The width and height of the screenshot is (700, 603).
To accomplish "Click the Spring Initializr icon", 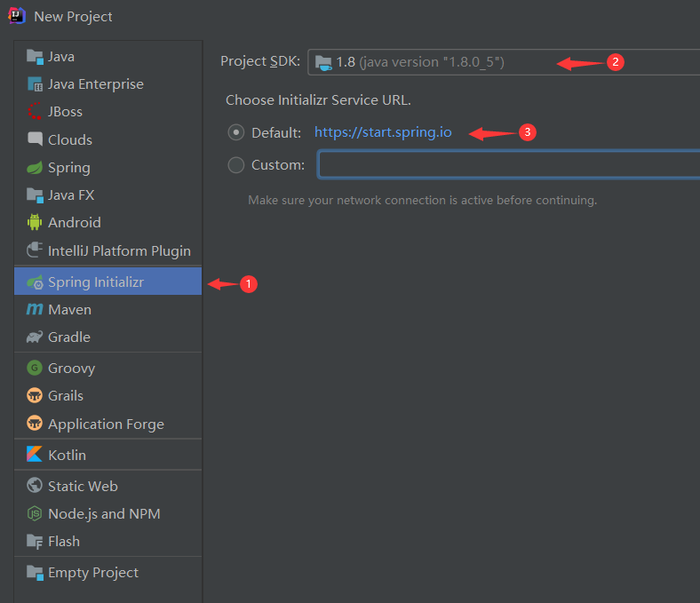I will coord(35,282).
